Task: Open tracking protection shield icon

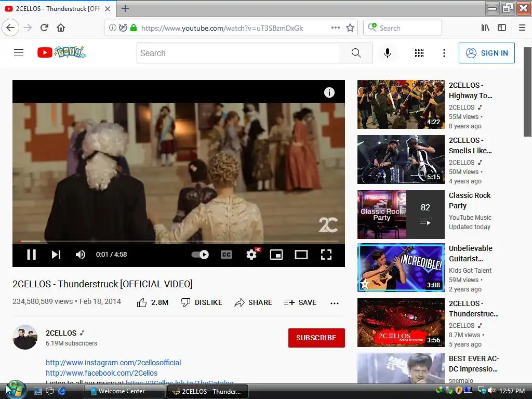Action: coord(123,28)
